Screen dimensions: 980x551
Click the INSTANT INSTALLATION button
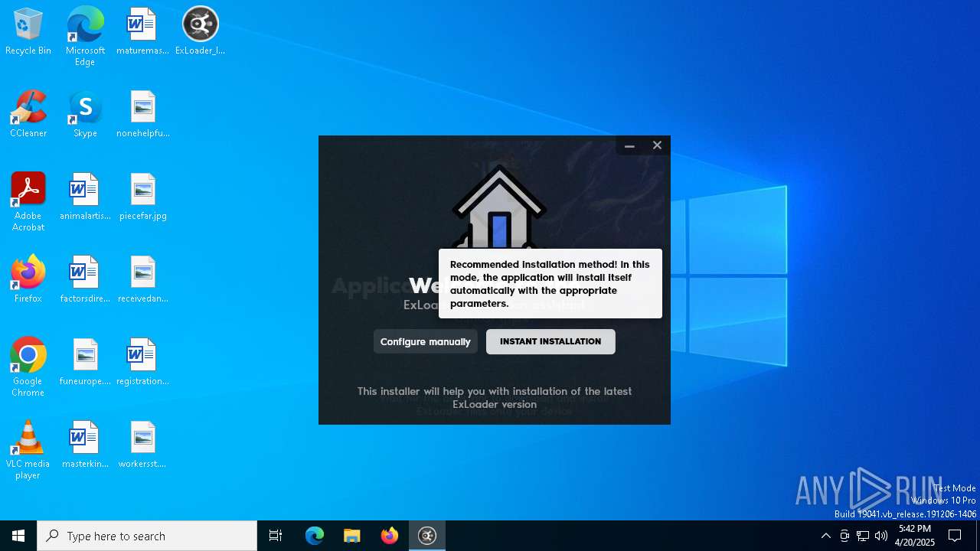pyautogui.click(x=550, y=341)
